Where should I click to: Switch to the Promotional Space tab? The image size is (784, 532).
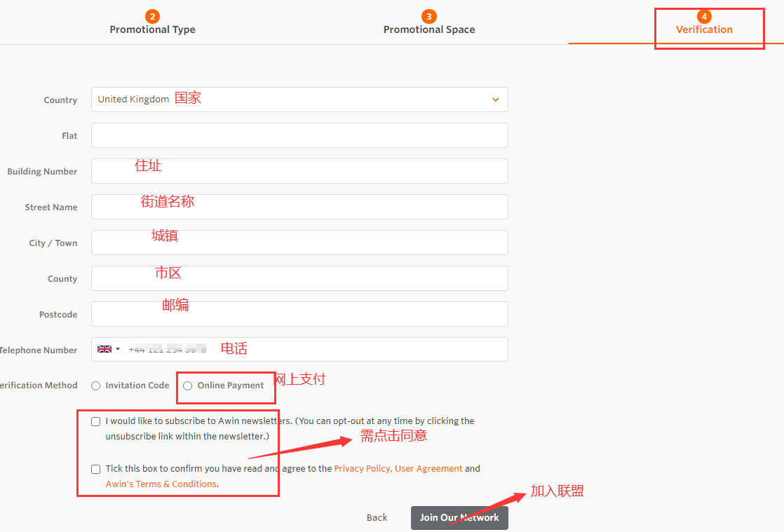pyautogui.click(x=429, y=29)
